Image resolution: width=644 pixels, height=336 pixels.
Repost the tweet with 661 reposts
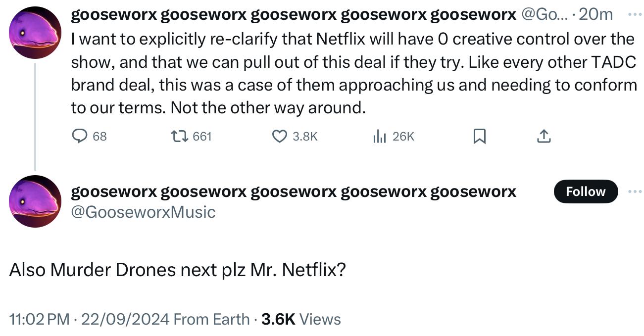click(177, 136)
